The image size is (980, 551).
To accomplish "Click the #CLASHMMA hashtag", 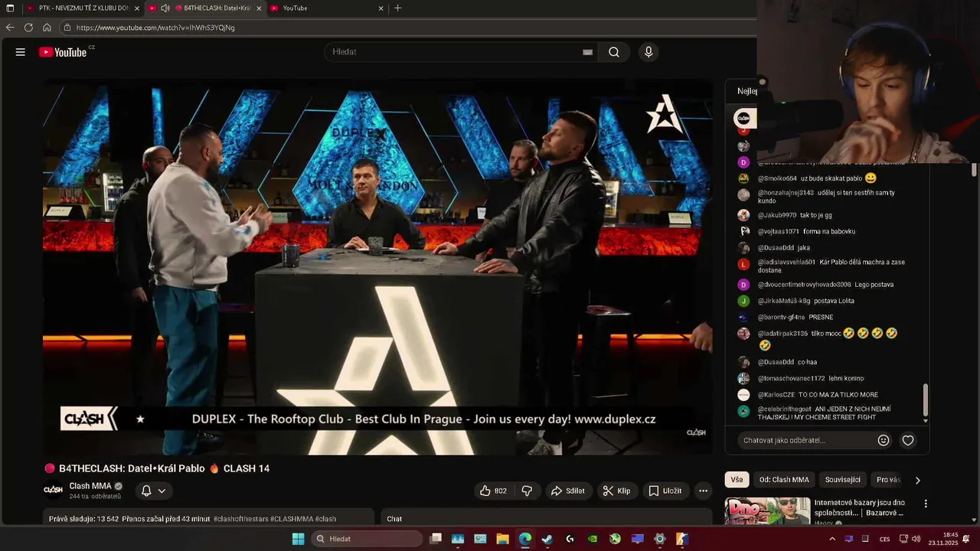I will tap(292, 519).
